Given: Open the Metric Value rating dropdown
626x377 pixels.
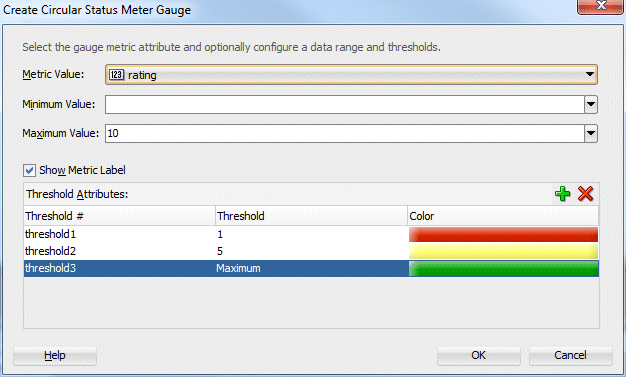Looking at the screenshot, I should click(x=351, y=75).
